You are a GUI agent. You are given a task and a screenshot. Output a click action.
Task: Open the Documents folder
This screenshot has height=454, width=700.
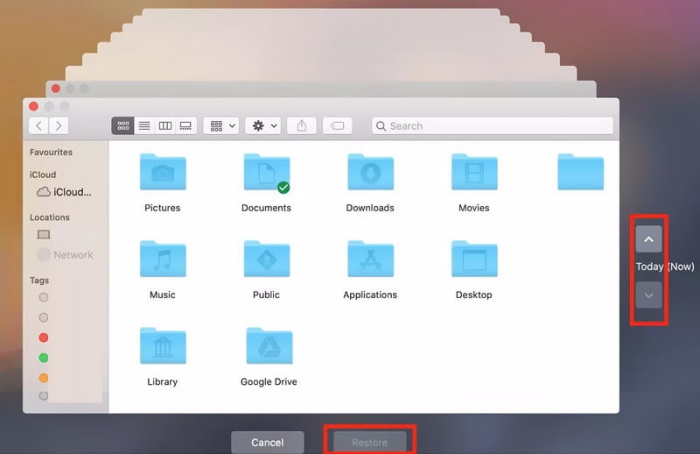point(266,173)
